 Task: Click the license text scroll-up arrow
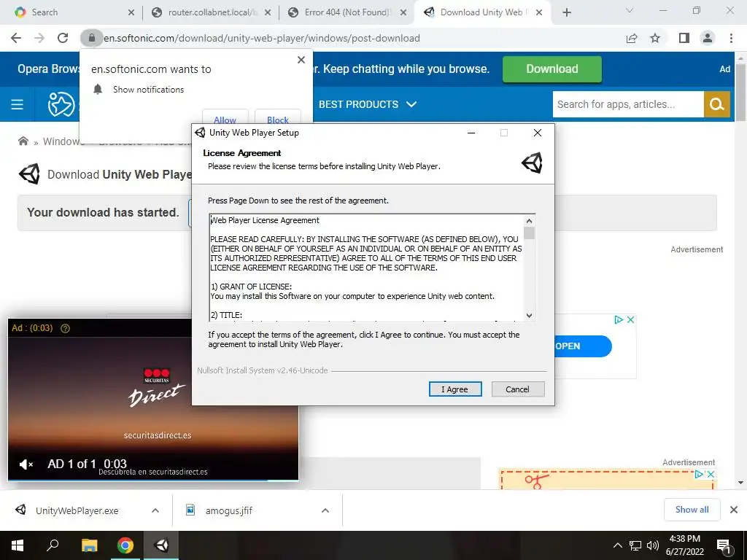pyautogui.click(x=529, y=221)
